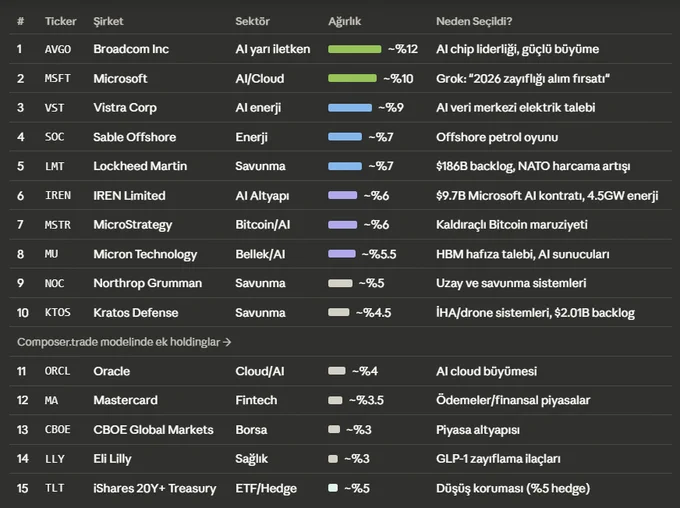Select the Microsoft company name
This screenshot has height=508, width=680.
(120, 79)
